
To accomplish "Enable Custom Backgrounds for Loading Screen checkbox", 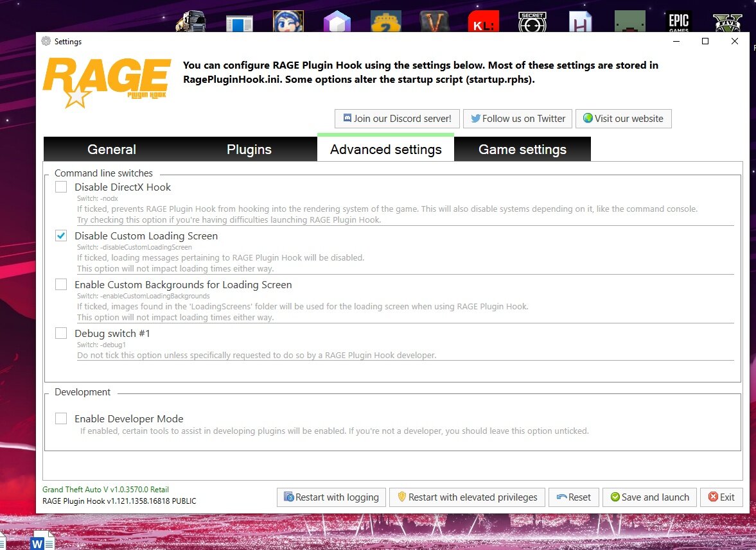I will point(61,284).
